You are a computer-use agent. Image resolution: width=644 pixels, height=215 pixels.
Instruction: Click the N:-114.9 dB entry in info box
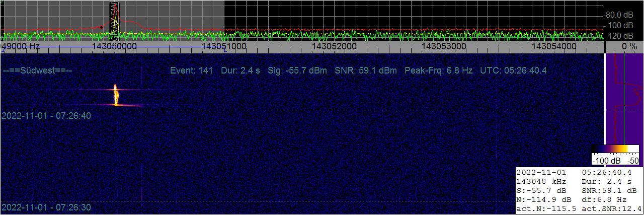(544, 199)
